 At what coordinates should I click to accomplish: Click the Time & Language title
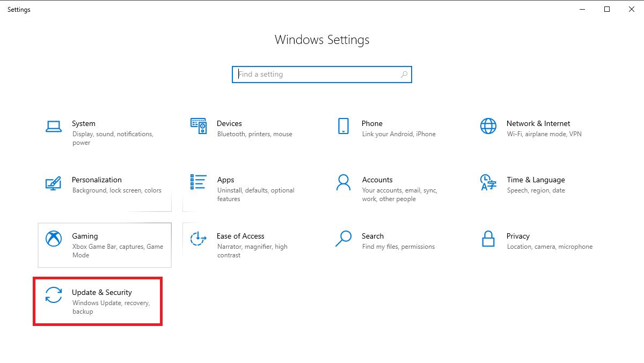pos(536,180)
